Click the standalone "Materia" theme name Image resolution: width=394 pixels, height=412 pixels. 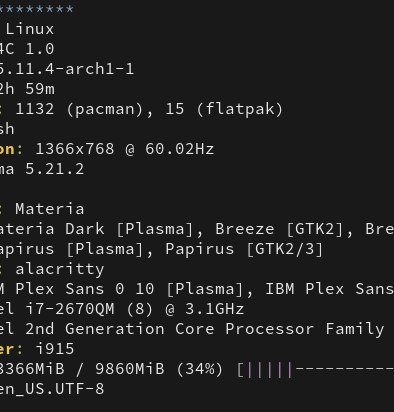(50, 209)
